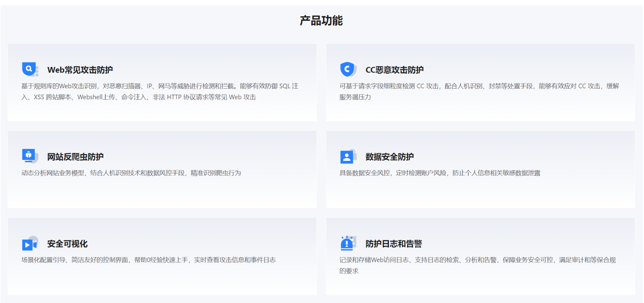Click the log description starting with 记录和存储Web访问日志
This screenshot has height=303, width=644.
(477, 260)
